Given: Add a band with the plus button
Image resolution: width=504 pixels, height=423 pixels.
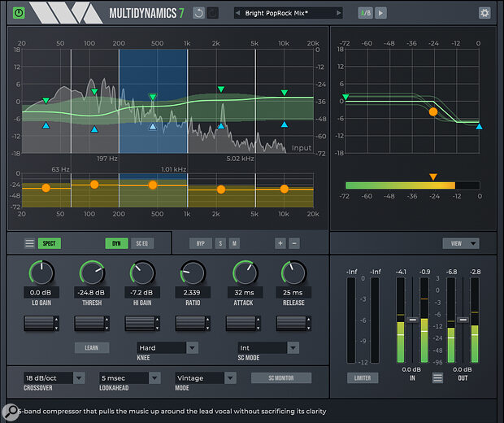Looking at the screenshot, I should pyautogui.click(x=280, y=243).
